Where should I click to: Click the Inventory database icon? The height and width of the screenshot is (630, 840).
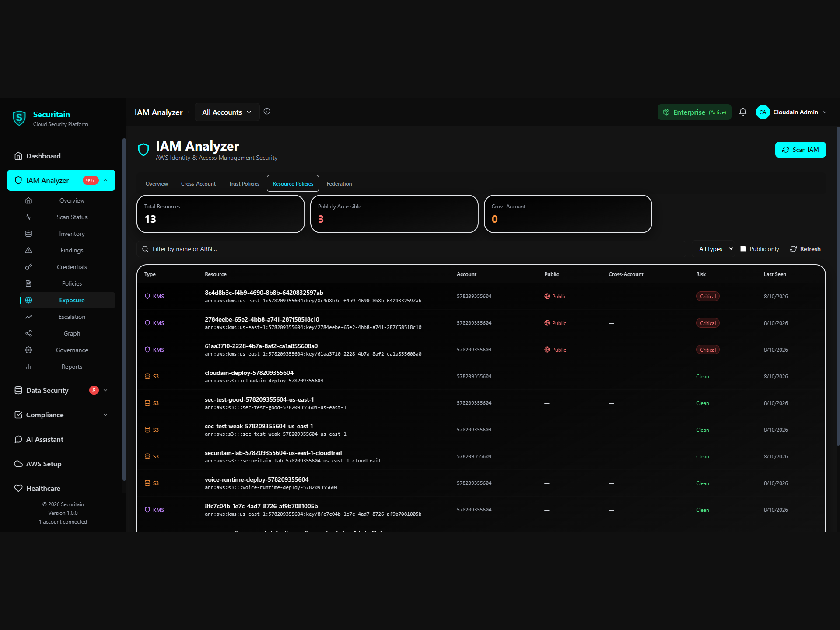click(28, 234)
